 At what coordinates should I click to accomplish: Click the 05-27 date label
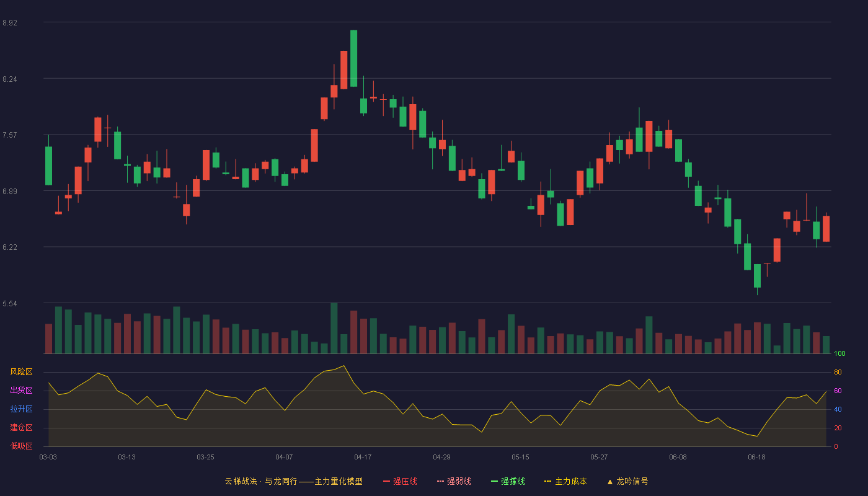tap(599, 457)
